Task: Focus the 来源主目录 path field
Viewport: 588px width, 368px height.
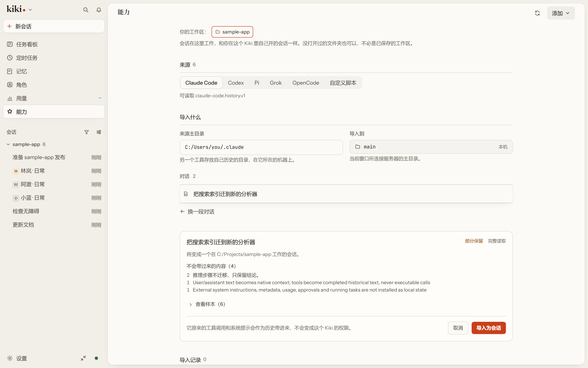Action: (261, 147)
